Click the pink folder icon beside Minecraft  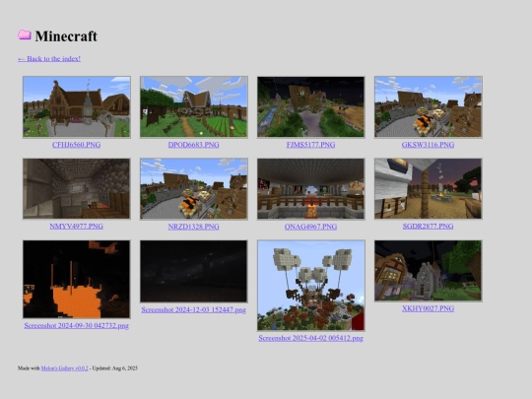25,34
